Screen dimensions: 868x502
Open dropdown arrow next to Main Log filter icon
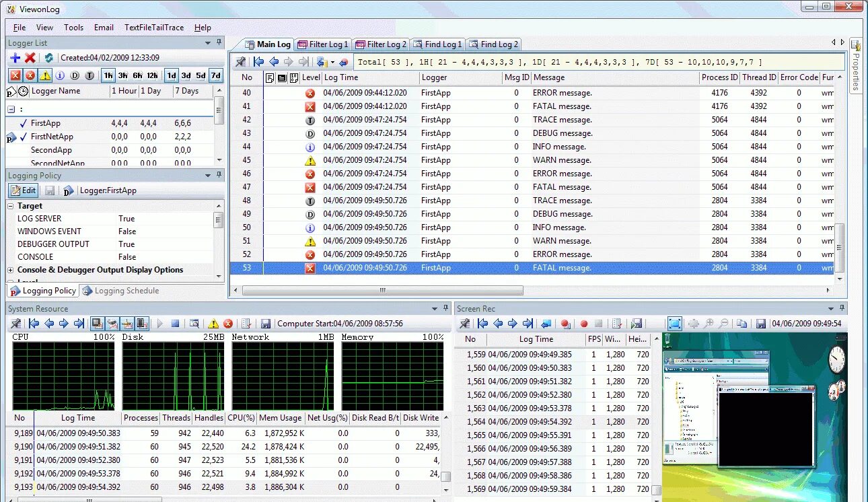[332, 63]
